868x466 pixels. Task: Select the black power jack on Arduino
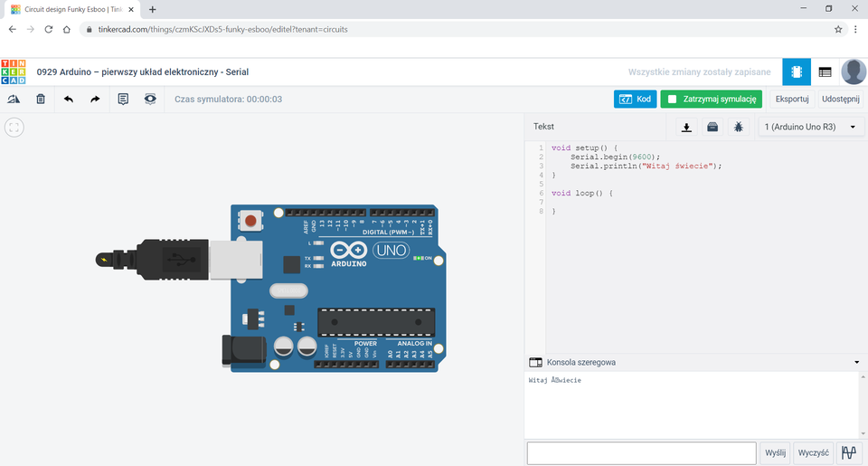(x=243, y=350)
